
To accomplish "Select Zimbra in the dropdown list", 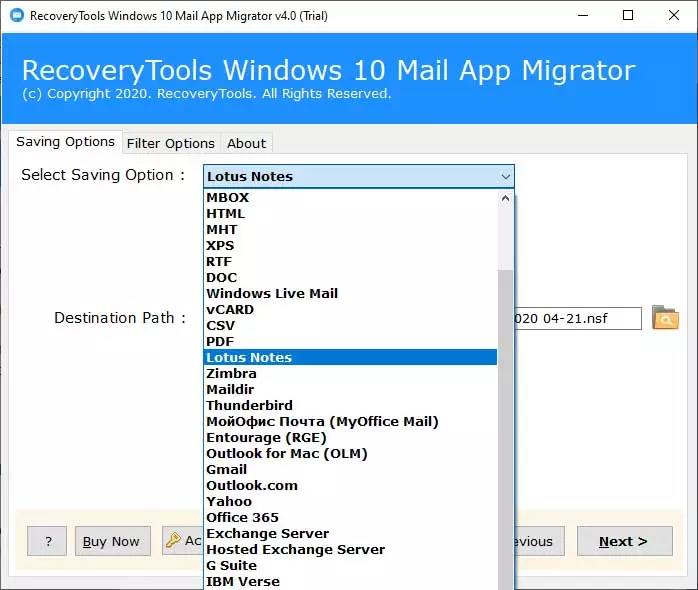I will point(231,374).
